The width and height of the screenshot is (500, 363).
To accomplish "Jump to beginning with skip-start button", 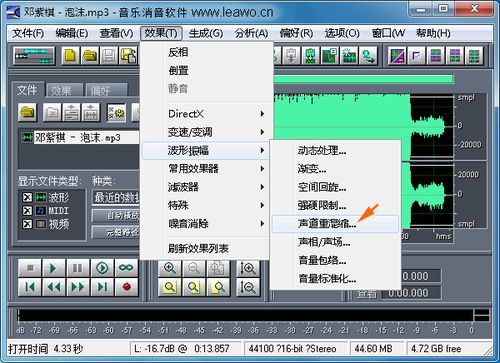I will click(x=30, y=287).
